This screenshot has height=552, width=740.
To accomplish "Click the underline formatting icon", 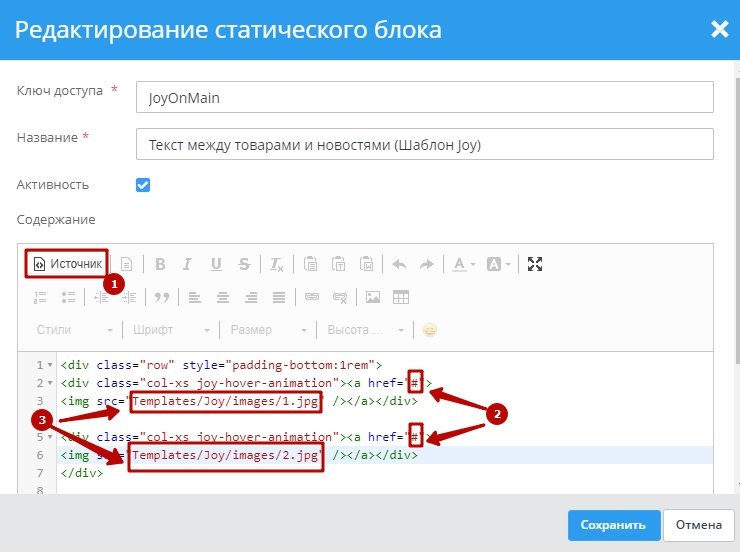I will click(x=216, y=264).
